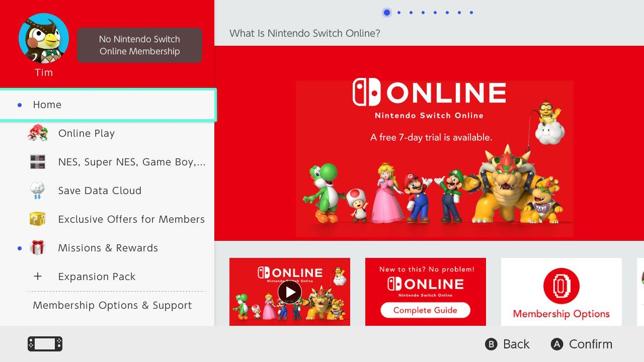
Task: Click the Membership Options circular icon
Action: tap(561, 286)
